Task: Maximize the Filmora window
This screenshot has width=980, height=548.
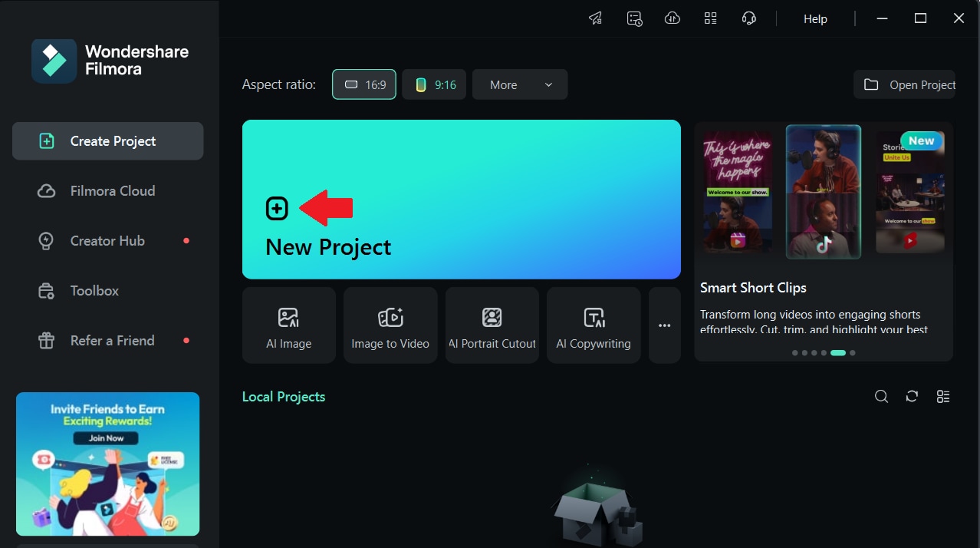Action: click(x=921, y=18)
